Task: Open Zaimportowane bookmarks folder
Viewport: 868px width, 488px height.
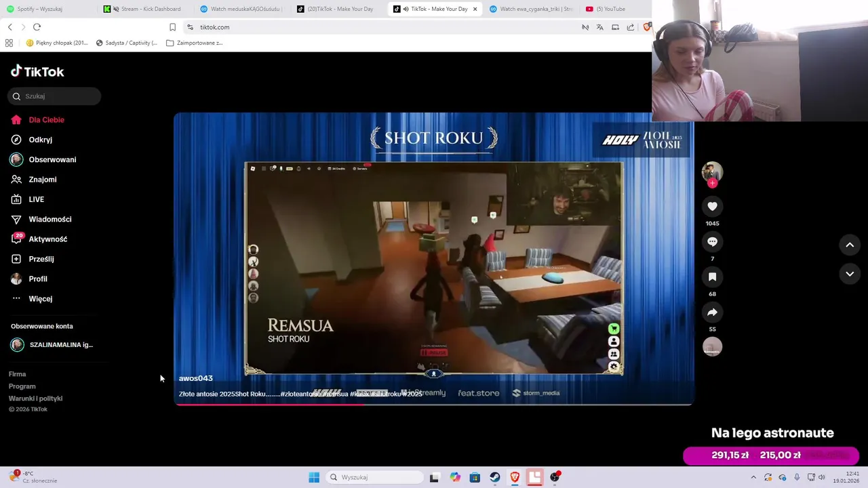Action: point(195,43)
